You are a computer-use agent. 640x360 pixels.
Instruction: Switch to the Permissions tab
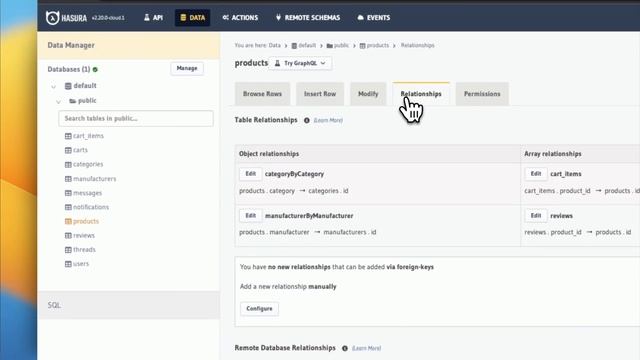click(x=482, y=94)
